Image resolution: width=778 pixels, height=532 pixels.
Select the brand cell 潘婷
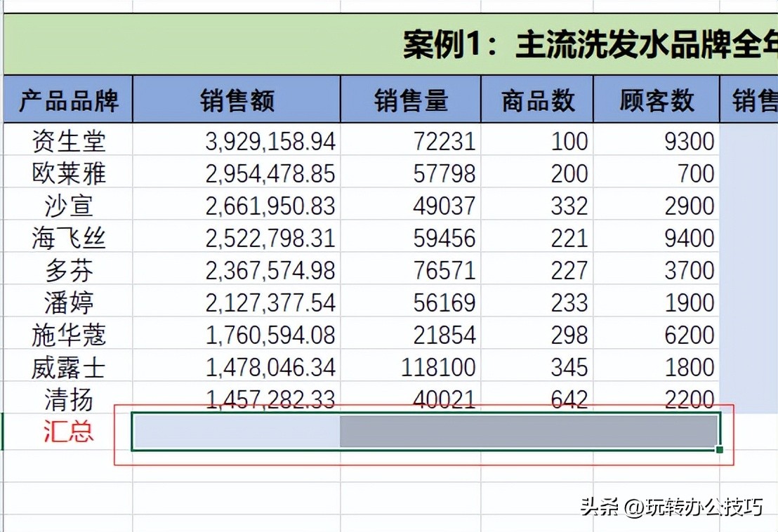pyautogui.click(x=68, y=301)
